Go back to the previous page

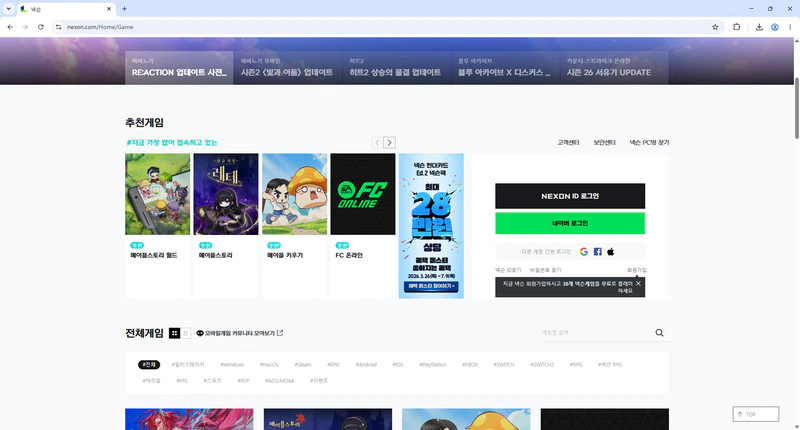point(10,27)
